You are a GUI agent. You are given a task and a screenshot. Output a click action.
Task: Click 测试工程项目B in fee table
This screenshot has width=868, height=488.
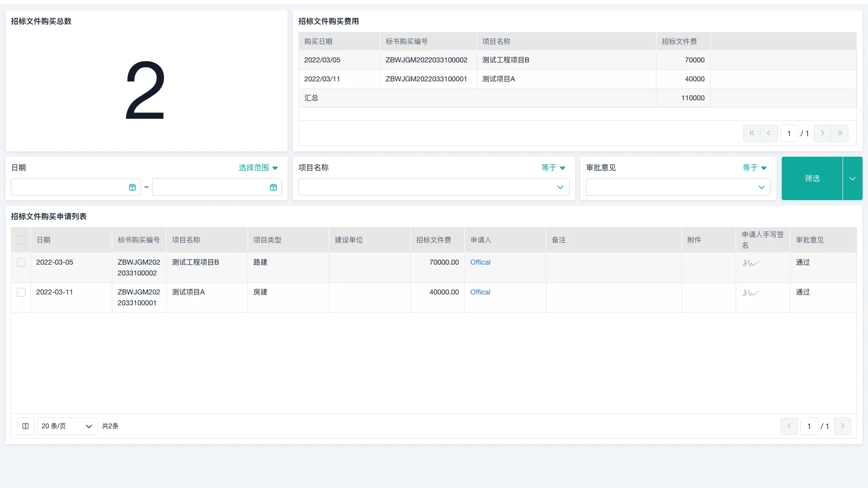pyautogui.click(x=506, y=60)
